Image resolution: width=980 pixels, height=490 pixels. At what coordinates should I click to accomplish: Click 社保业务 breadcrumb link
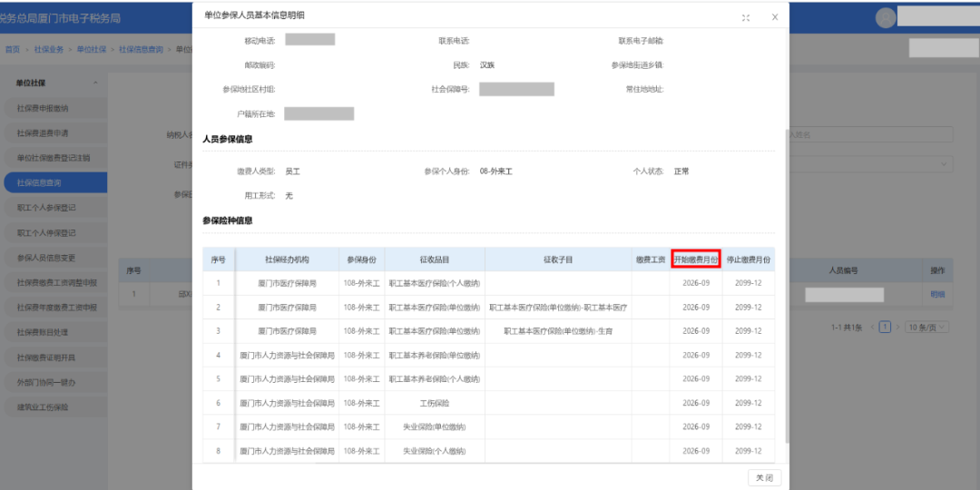click(49, 49)
